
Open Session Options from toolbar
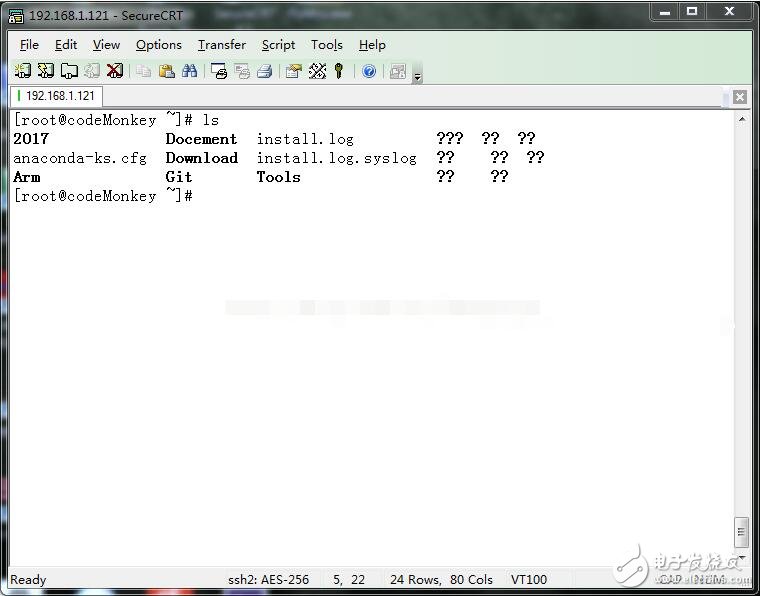coord(293,71)
